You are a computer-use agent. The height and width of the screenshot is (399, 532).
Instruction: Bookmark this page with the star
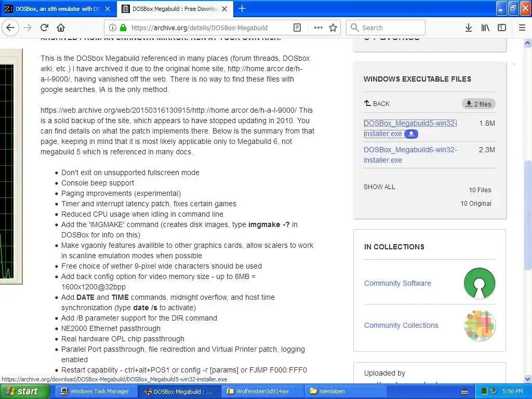tap(333, 28)
